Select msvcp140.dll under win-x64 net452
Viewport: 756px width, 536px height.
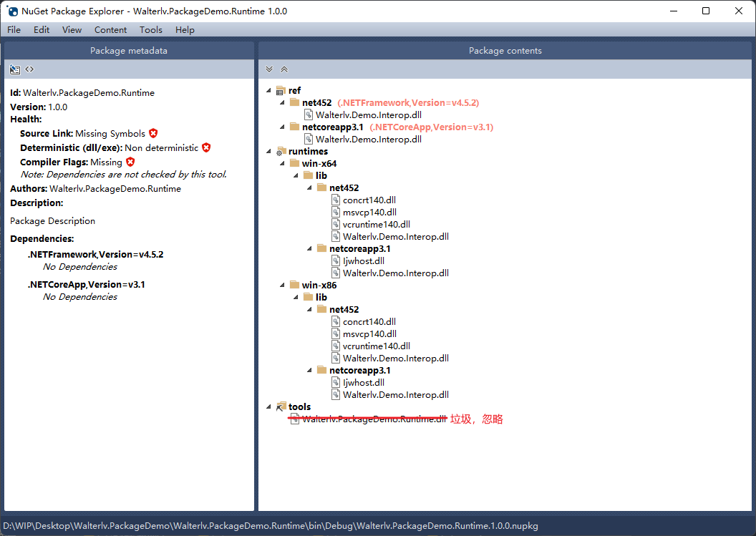pos(369,212)
